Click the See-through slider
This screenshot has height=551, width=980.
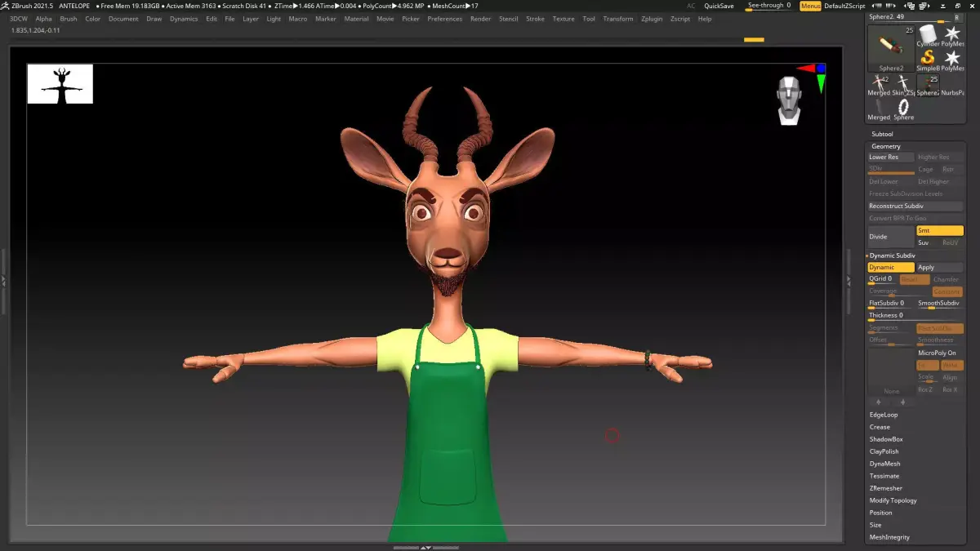(769, 6)
